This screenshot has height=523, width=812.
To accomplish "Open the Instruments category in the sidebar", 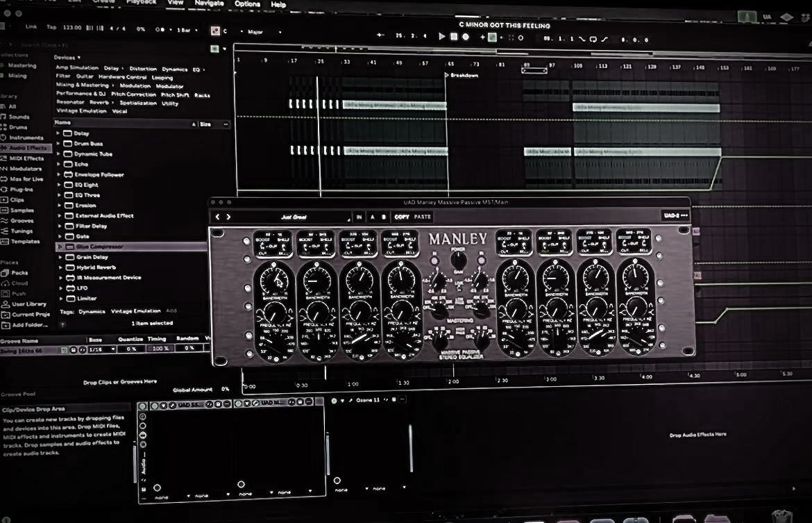I will [28, 137].
